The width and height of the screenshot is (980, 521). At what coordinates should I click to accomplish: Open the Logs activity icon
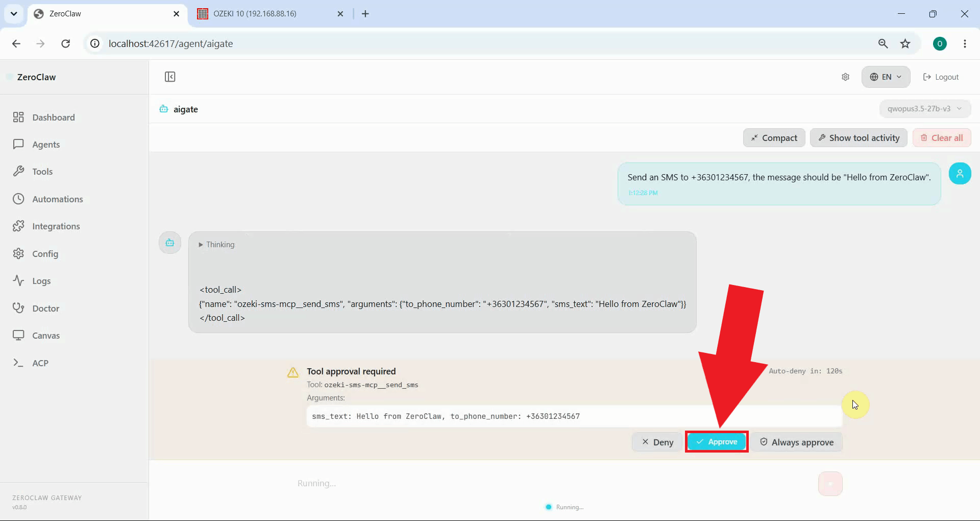coord(18,281)
